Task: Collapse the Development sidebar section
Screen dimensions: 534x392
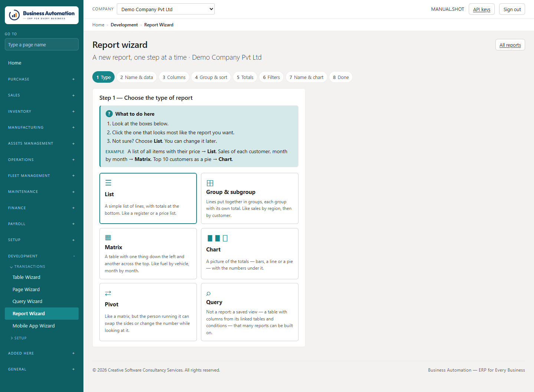Action: coord(42,256)
